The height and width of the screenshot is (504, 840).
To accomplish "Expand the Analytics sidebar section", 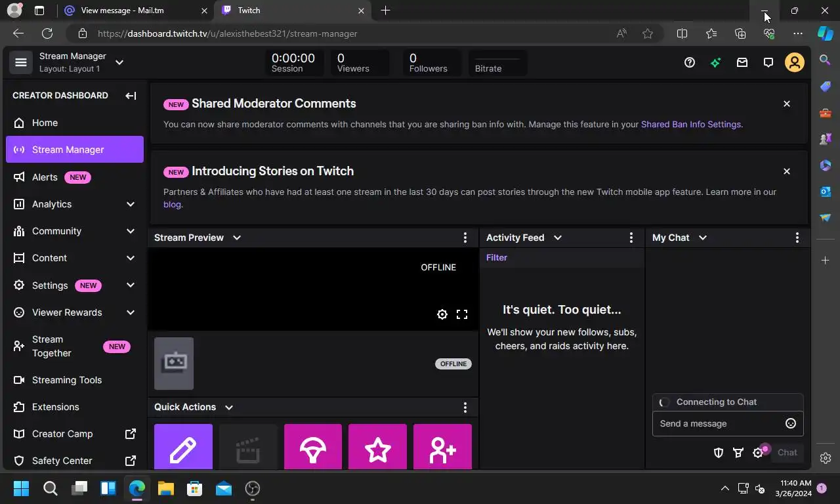I will point(131,204).
